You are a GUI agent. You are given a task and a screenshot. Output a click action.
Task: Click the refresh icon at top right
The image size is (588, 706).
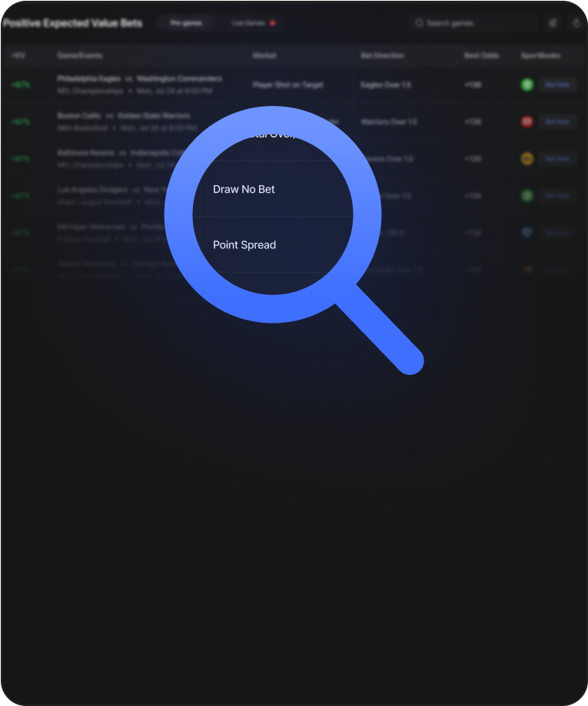(x=576, y=23)
